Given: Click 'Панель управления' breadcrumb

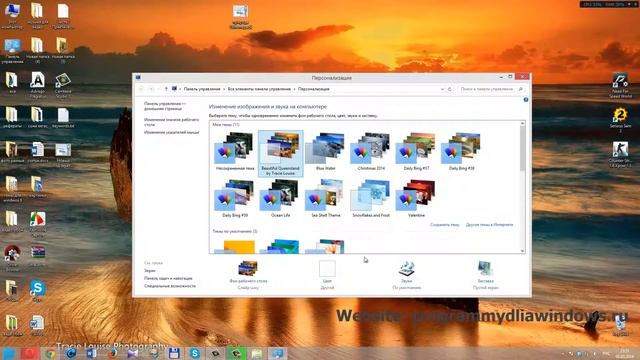Looking at the screenshot, I should tap(202, 89).
